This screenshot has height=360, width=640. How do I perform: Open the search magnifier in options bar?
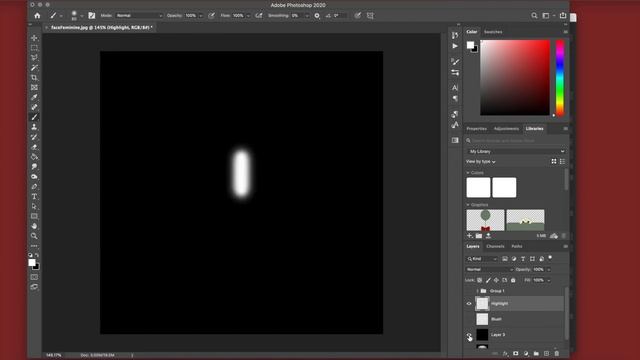(534, 16)
